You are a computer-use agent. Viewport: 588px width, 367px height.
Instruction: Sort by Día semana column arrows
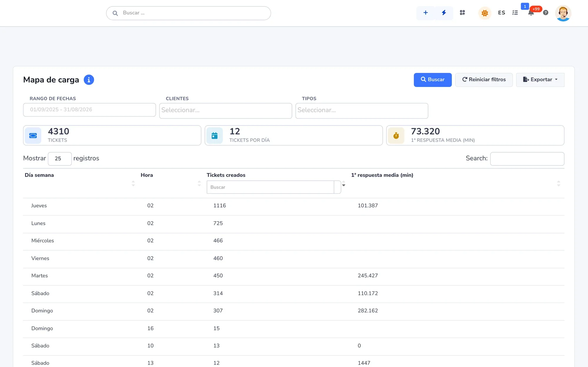133,184
